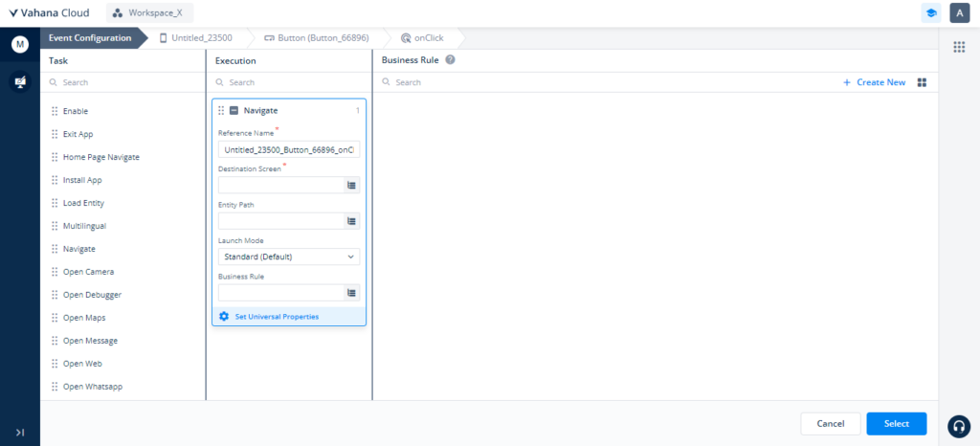
Task: Toggle the grid view icon beside Create New
Action: [922, 82]
